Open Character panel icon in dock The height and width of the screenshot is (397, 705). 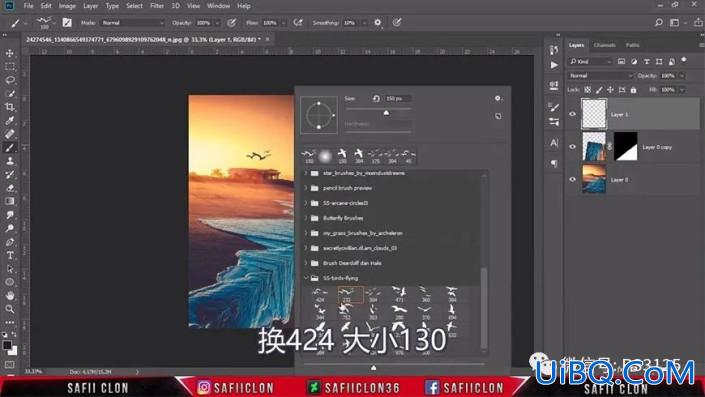pos(554,143)
